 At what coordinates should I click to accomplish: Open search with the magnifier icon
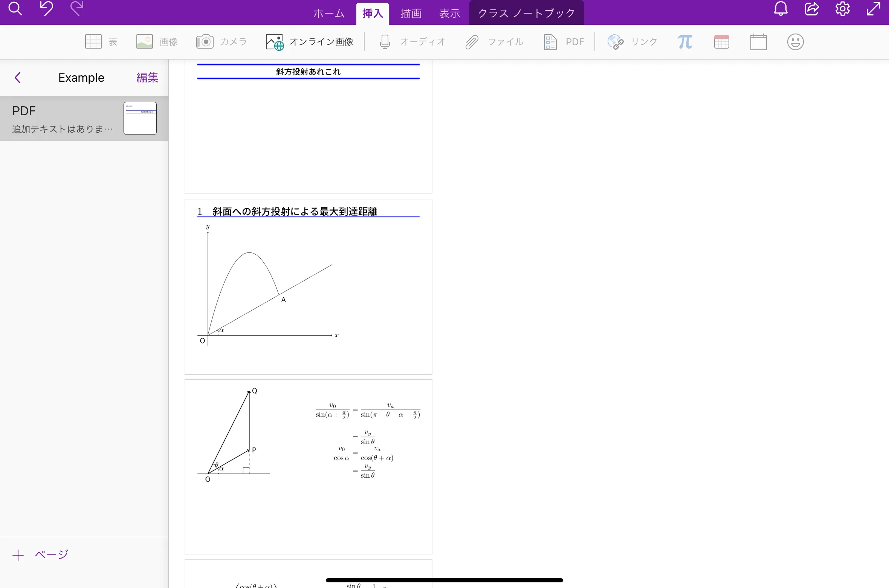pyautogui.click(x=15, y=9)
